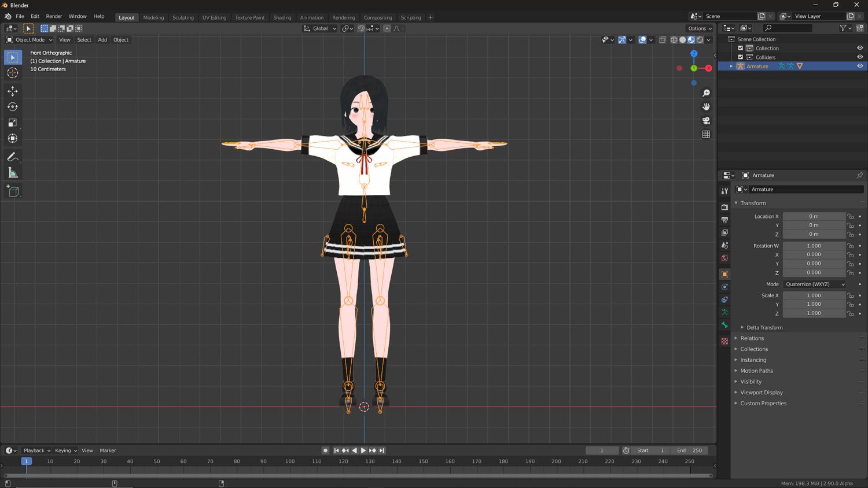Hide the Armature in outliner

(x=859, y=66)
